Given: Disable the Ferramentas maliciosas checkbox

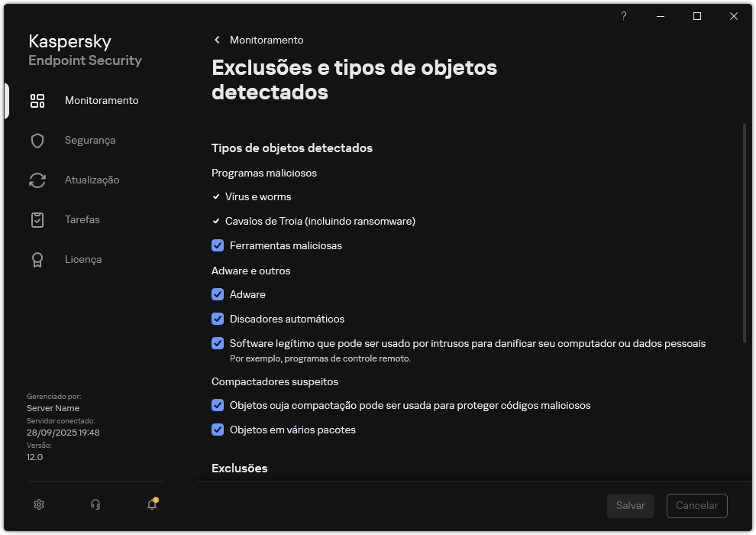Looking at the screenshot, I should click(x=218, y=245).
